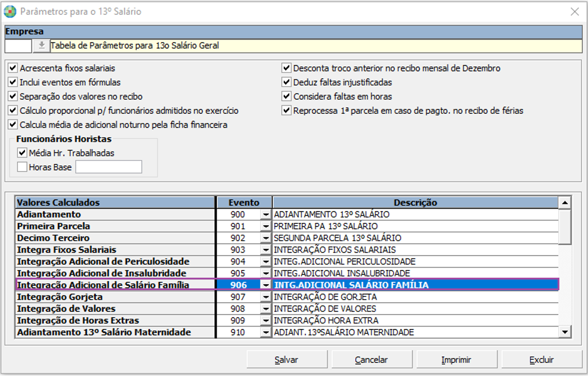This screenshot has height=376, width=588.
Task: Open event dropdown for Adiantamento row 900
Action: [266, 215]
